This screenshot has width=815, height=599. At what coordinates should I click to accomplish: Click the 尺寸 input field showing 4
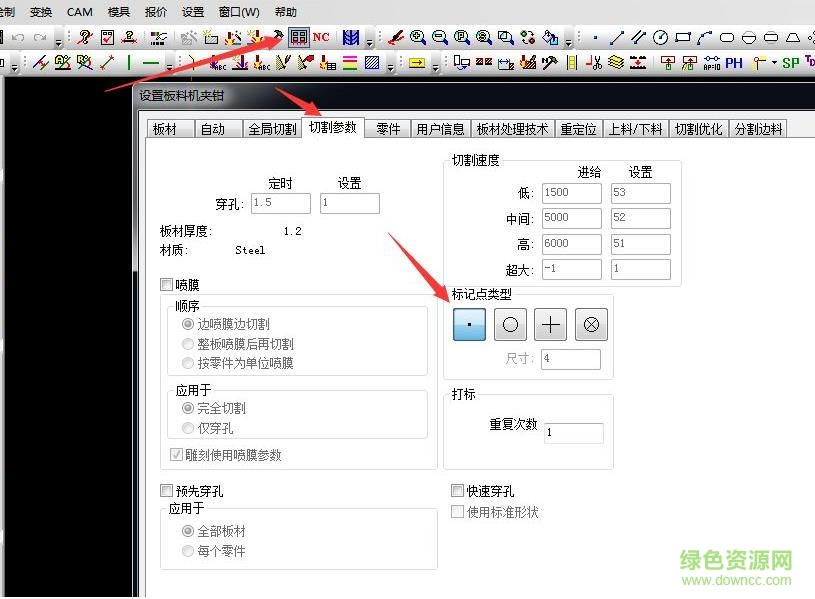pos(570,358)
